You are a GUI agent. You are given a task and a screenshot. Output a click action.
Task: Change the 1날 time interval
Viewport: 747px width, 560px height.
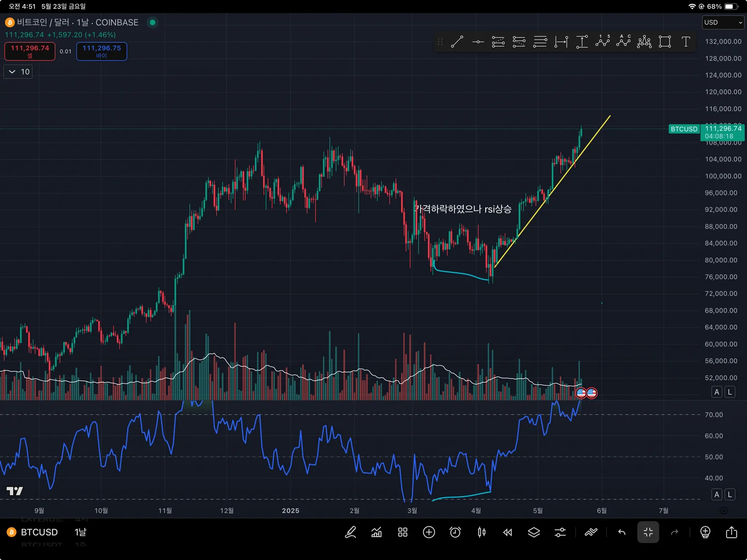80,532
